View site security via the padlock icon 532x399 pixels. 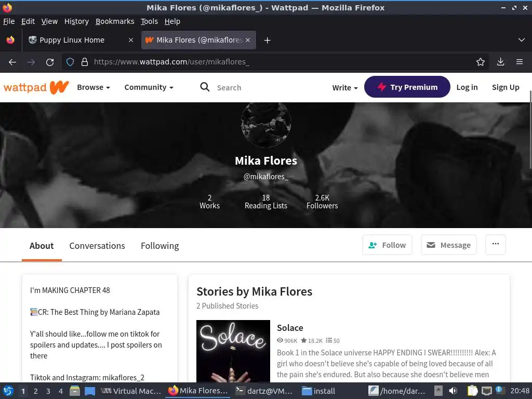(x=85, y=62)
